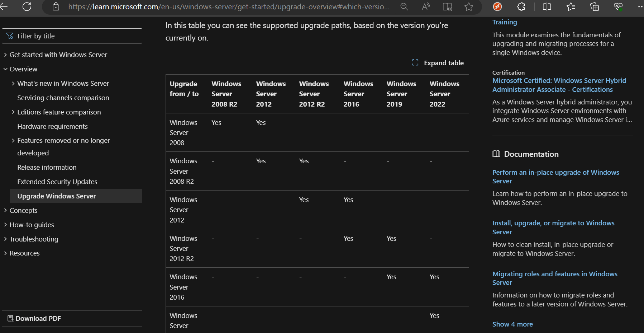Click the Documentation book icon
Screen dimensions: 644x333
coord(496,154)
